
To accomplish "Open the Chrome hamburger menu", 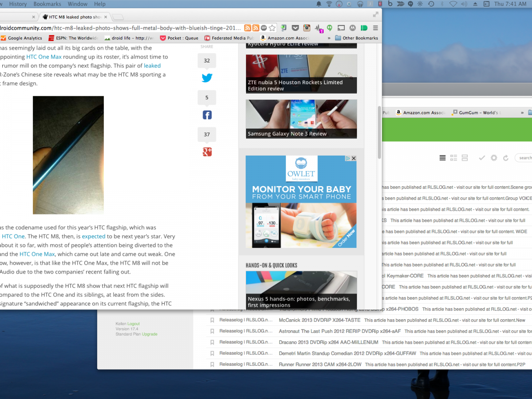I will [x=376, y=28].
